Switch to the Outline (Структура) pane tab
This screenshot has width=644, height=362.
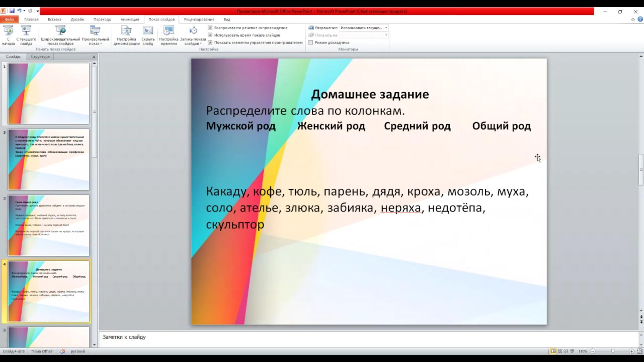coord(40,57)
